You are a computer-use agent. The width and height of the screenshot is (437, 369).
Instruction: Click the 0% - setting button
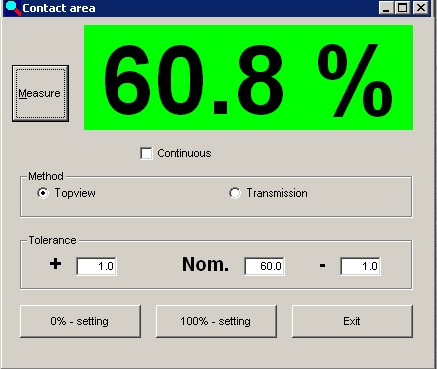(x=80, y=321)
